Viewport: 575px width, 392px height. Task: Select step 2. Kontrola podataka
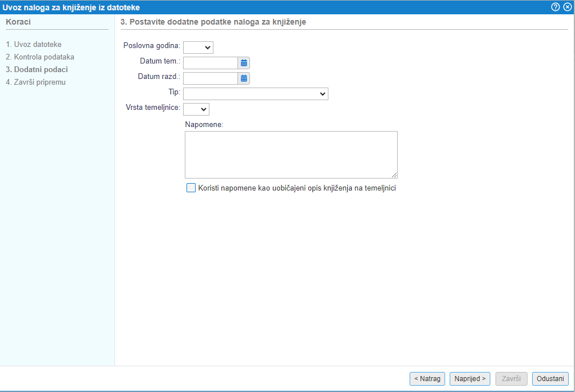pos(40,57)
